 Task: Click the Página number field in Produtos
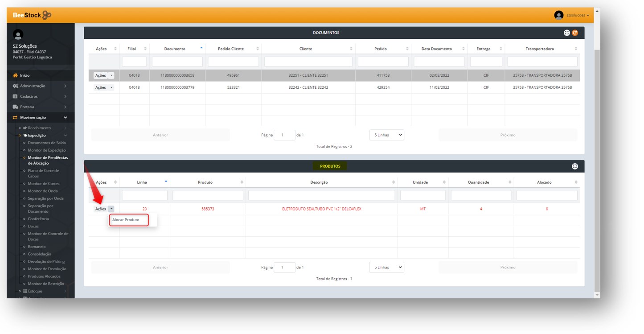[x=284, y=268]
